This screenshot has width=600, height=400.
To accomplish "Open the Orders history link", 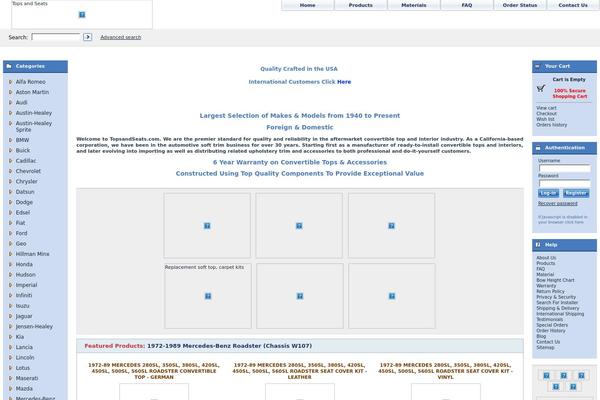I will point(551,125).
